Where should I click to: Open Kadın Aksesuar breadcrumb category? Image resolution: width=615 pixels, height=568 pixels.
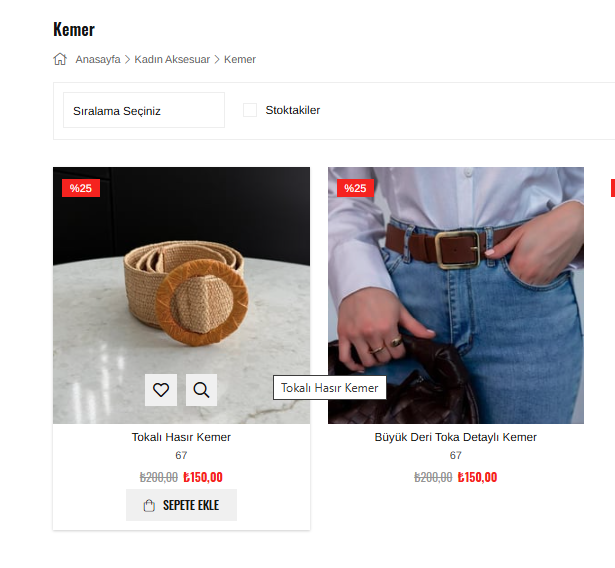point(172,59)
